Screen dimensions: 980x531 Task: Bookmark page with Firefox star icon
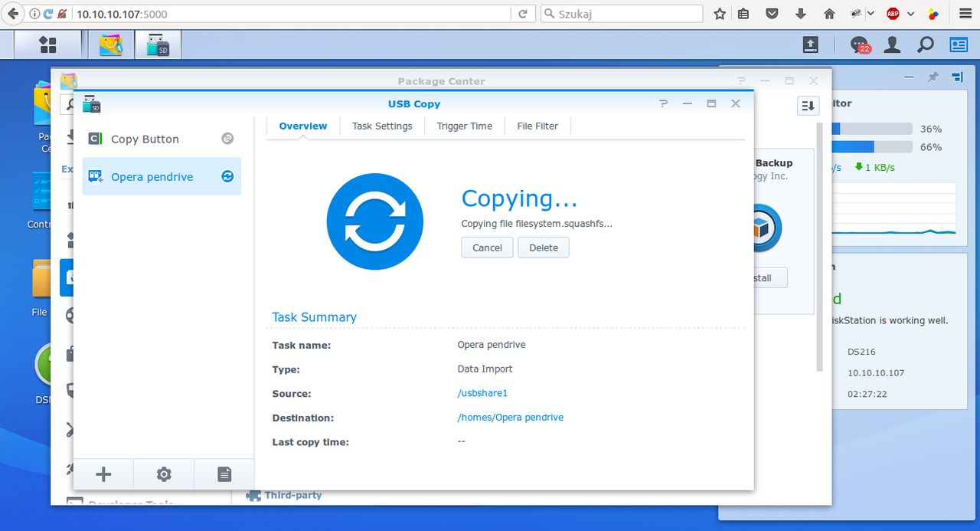coord(720,14)
